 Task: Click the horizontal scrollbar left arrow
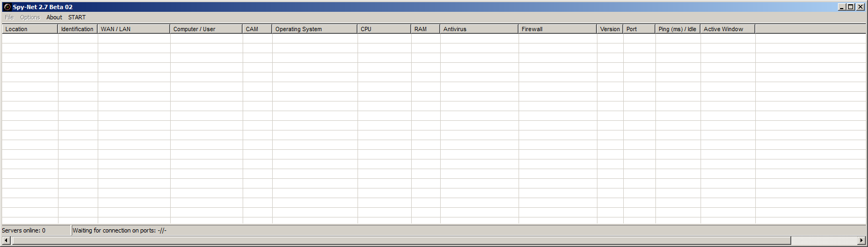coord(6,240)
